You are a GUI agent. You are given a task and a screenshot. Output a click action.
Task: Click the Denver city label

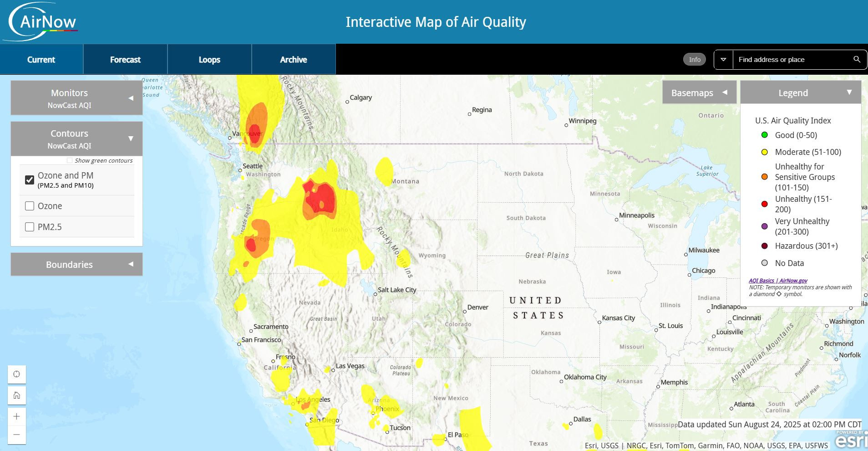pos(477,307)
